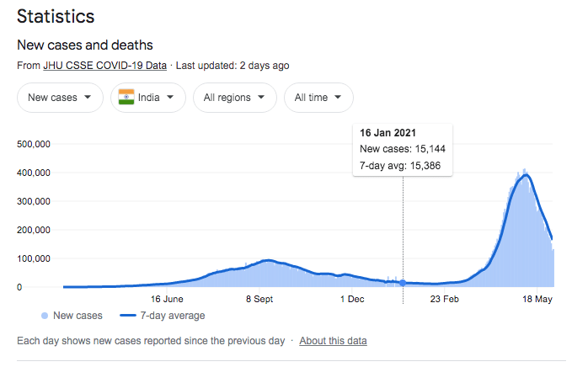Click the 23 Feb axis label
This screenshot has height=367, width=588.
[x=444, y=299]
